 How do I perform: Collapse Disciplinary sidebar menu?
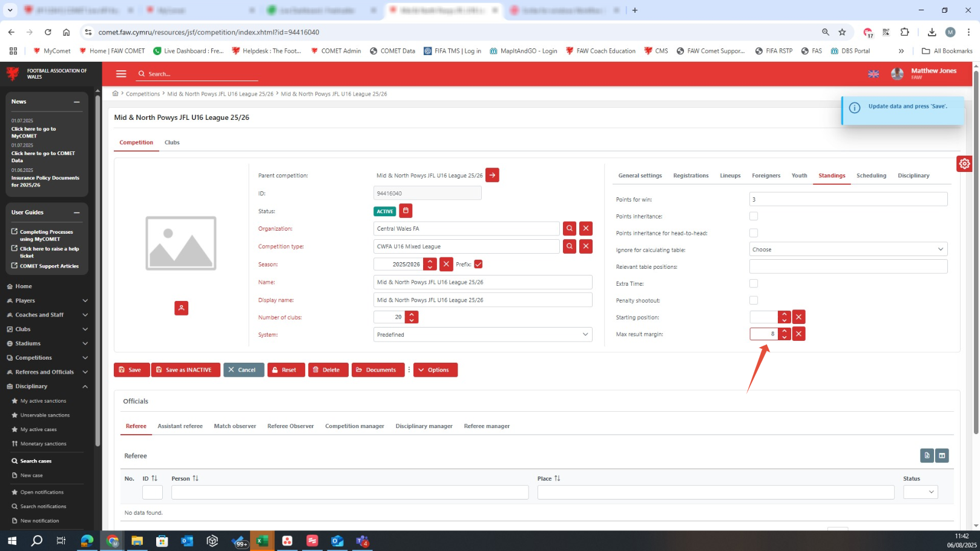[47, 386]
